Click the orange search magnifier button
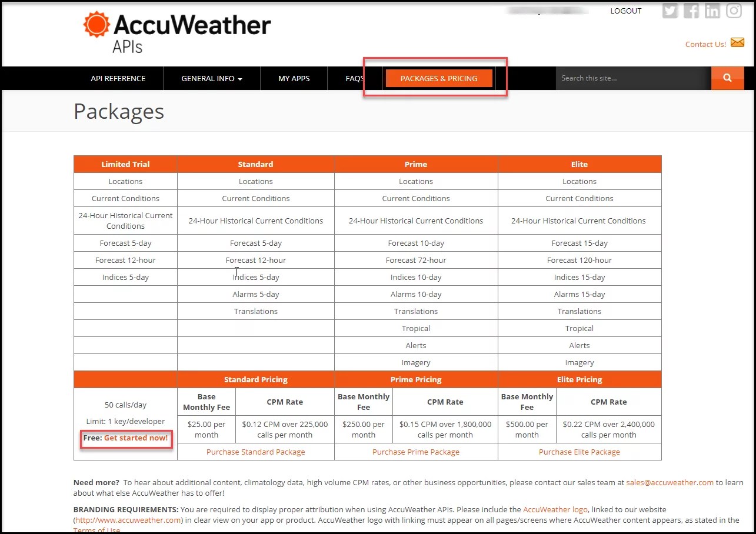The image size is (756, 534). pyautogui.click(x=727, y=78)
